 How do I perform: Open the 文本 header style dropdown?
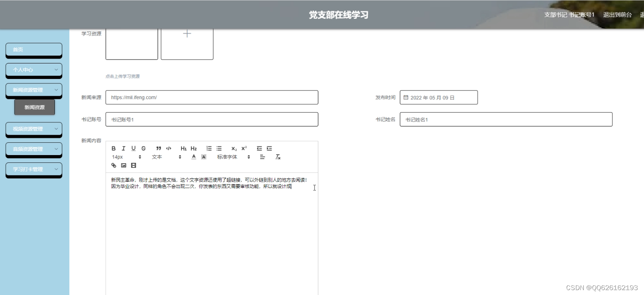click(x=167, y=157)
